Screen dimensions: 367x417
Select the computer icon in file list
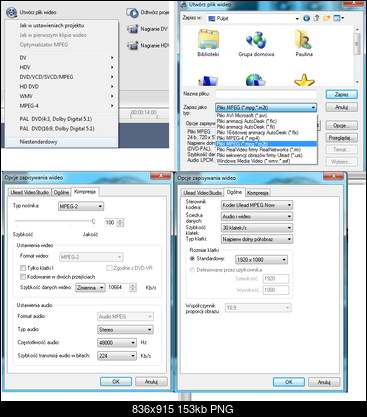(208, 81)
